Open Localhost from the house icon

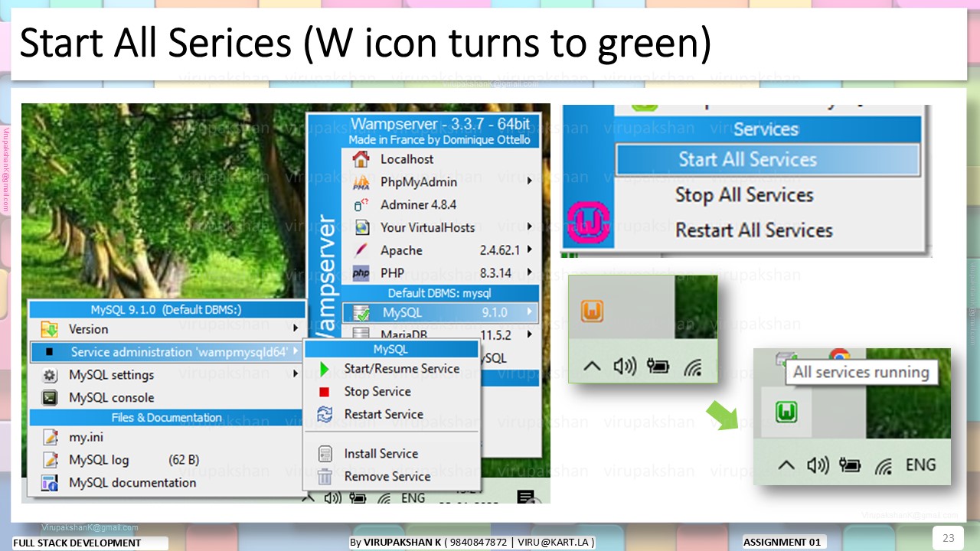click(361, 159)
